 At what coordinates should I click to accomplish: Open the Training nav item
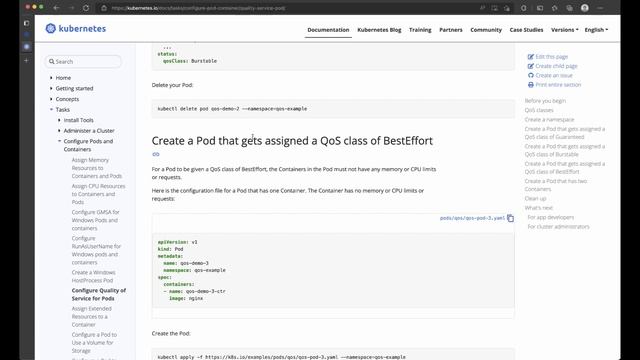click(x=420, y=30)
